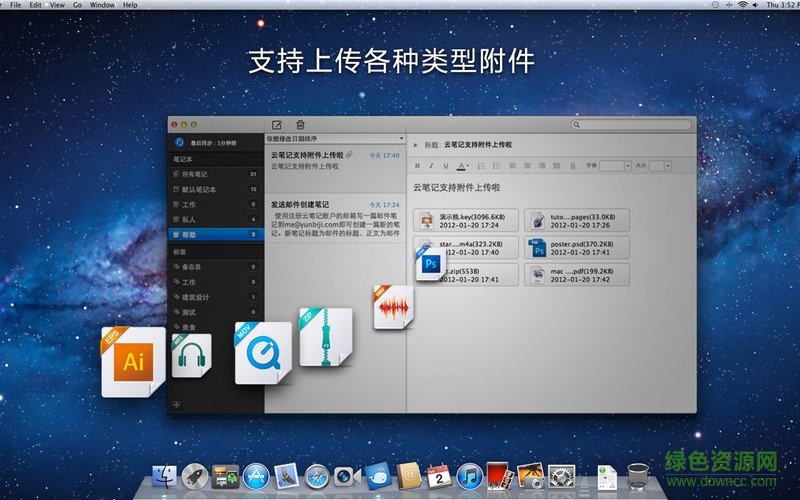Open the poster.psd attachment
This screenshot has height=500, width=800.
coord(577,247)
